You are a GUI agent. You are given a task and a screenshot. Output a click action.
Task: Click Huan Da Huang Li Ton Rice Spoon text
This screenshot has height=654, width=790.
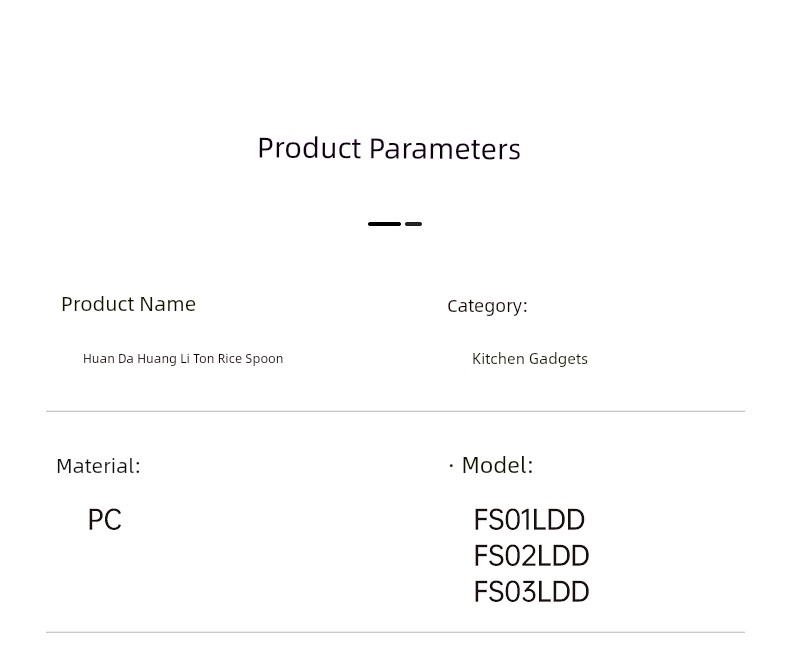(x=183, y=359)
